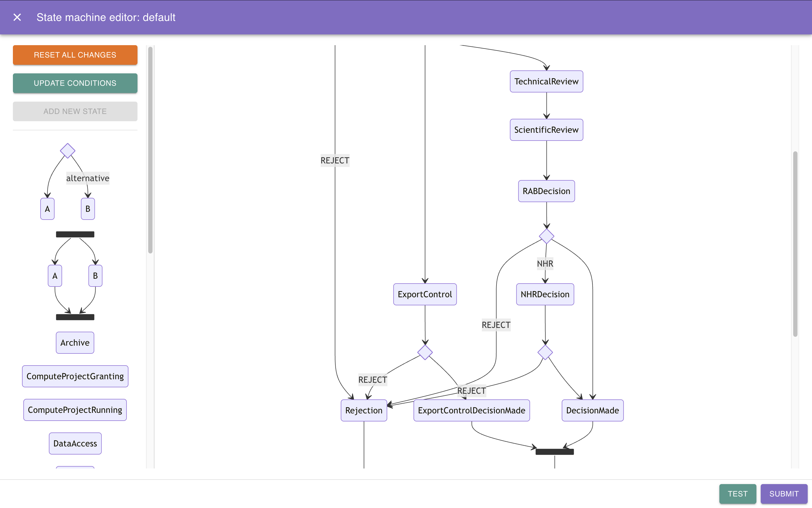Click the REJECT label left of NHRDecision

496,325
